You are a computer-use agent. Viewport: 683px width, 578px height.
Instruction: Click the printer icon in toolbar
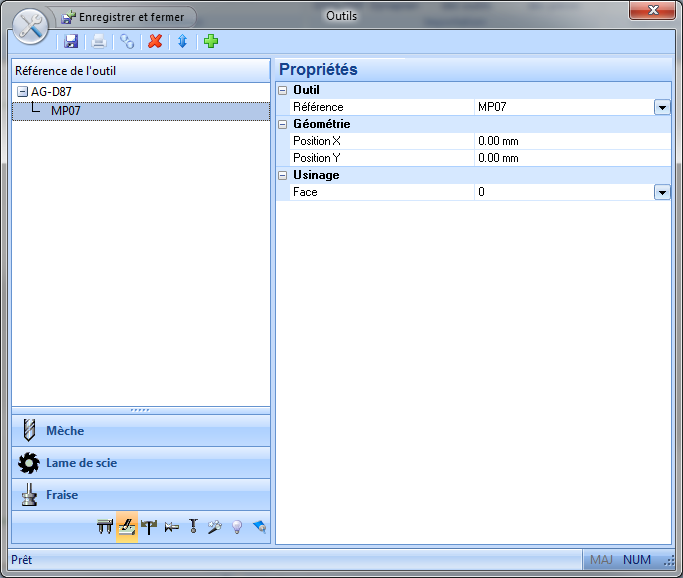pyautogui.click(x=99, y=42)
